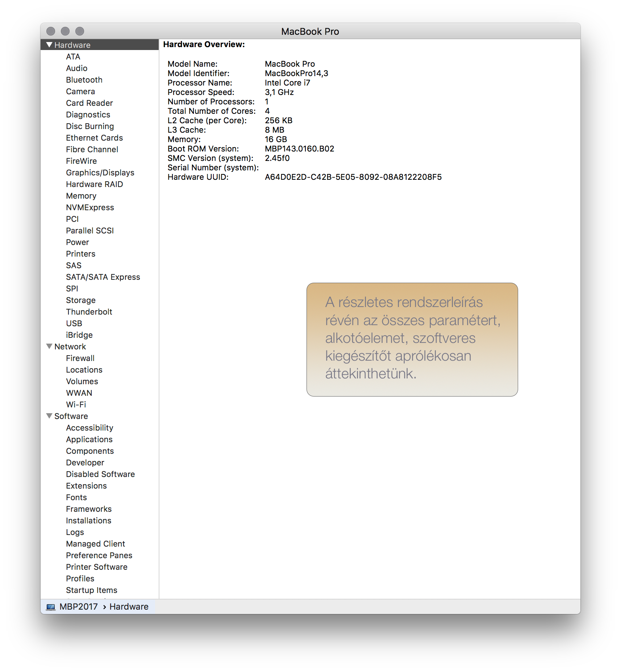This screenshot has width=621, height=672.
Task: Open iBridge in the sidebar
Action: [79, 335]
